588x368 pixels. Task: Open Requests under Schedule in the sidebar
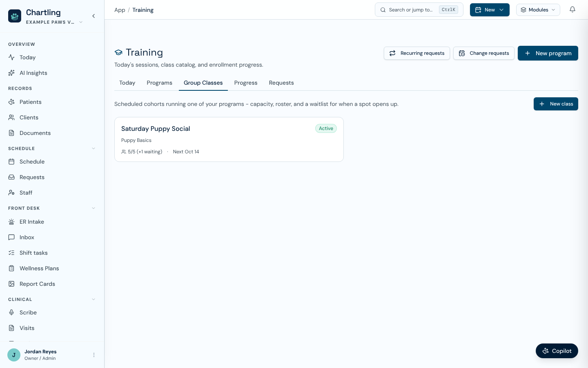pos(52,177)
